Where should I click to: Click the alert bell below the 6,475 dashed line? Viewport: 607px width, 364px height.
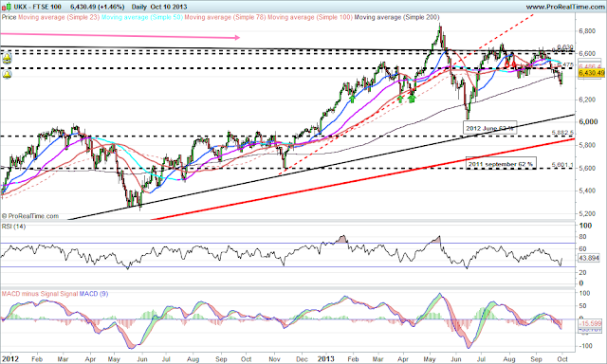[7, 75]
